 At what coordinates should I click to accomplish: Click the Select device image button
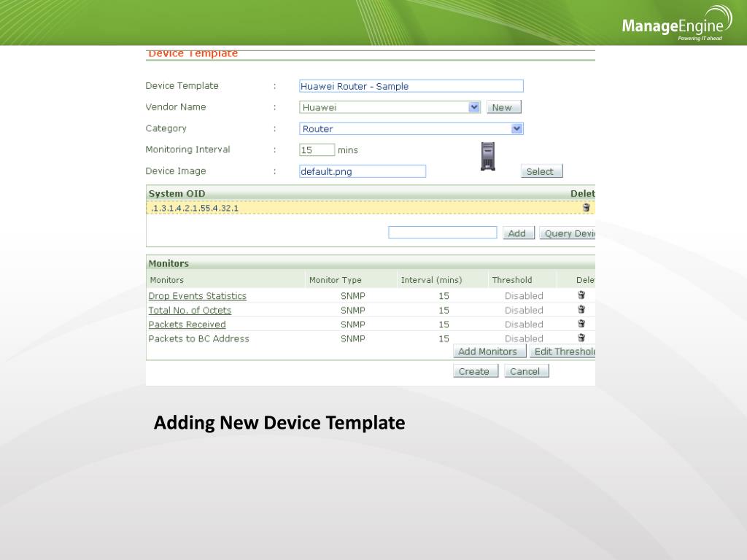click(542, 171)
